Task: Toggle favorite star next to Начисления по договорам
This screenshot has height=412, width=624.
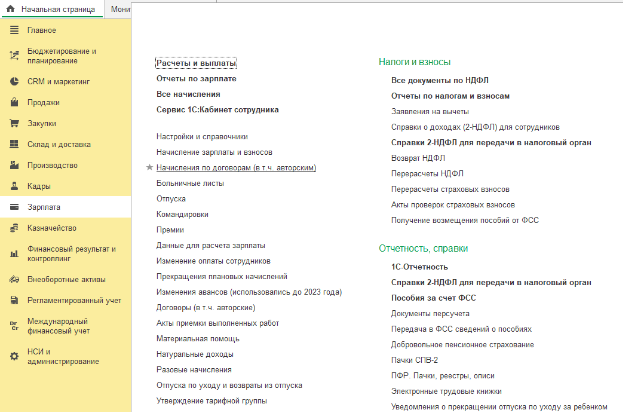Action: pyautogui.click(x=149, y=167)
